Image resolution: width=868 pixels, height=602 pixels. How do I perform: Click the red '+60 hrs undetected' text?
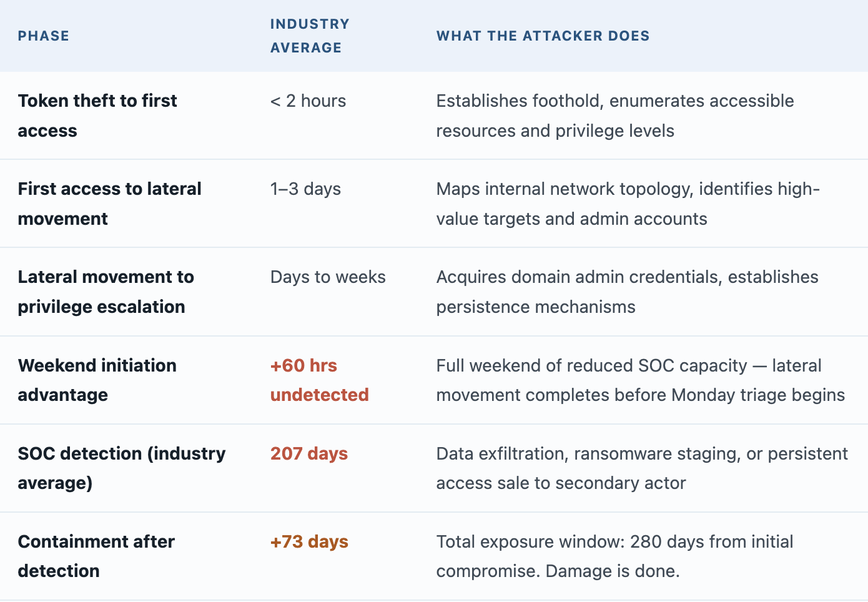[319, 380]
